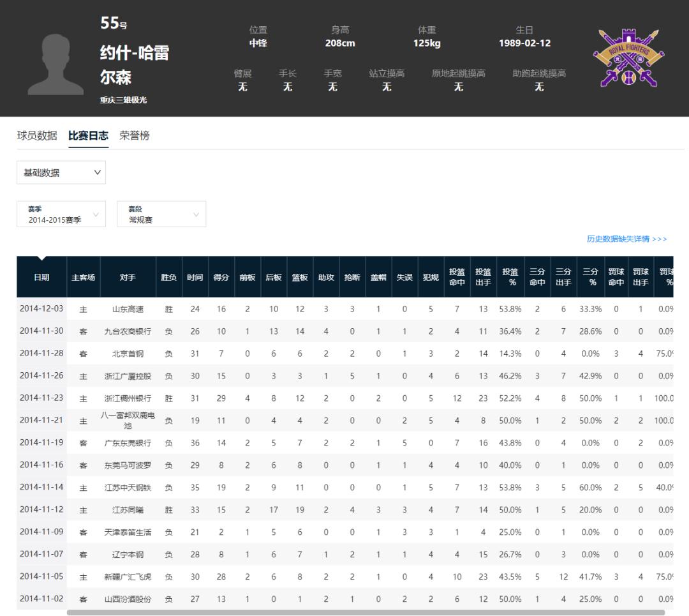Click the horizontal table scrollbar
This screenshot has width=689, height=616.
pyautogui.click(x=366, y=612)
